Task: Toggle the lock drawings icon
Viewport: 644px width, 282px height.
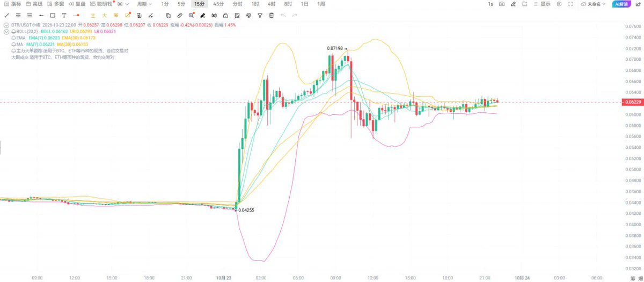Action: pyautogui.click(x=225, y=16)
